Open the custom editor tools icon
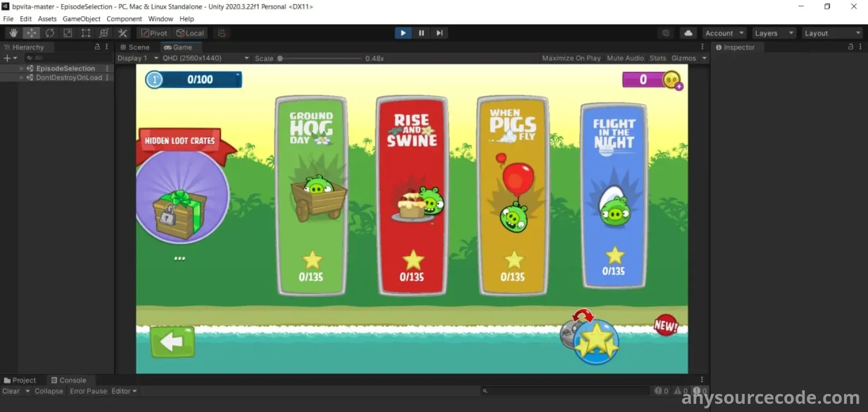868x412 pixels. click(x=123, y=33)
